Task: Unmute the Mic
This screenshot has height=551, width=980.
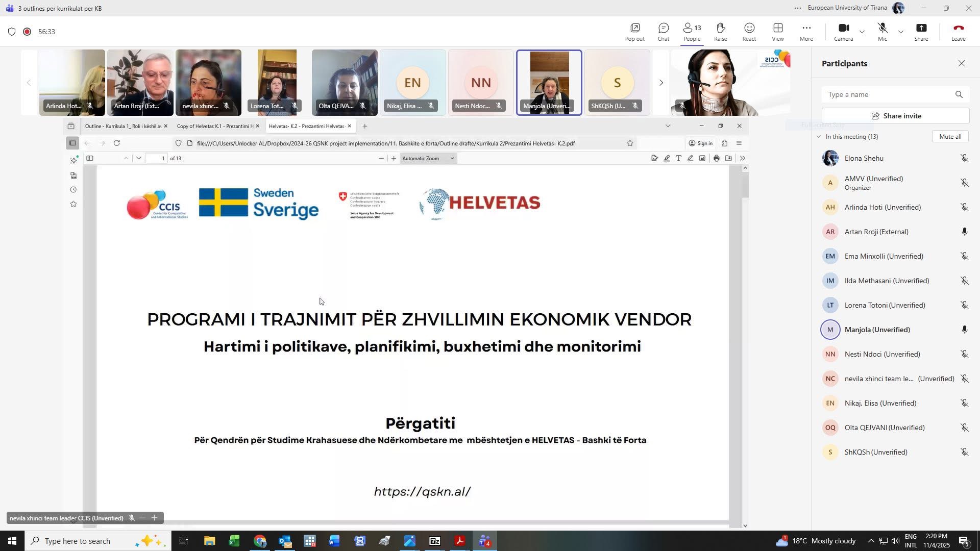Action: [x=882, y=32]
